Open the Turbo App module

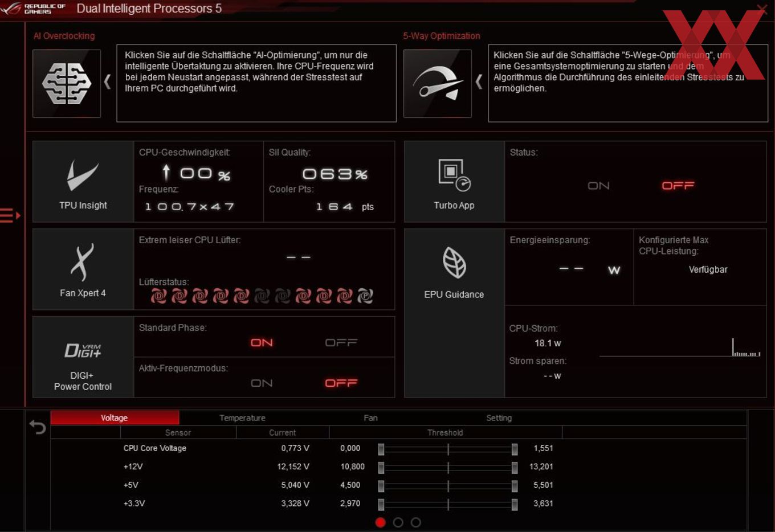[x=454, y=182]
